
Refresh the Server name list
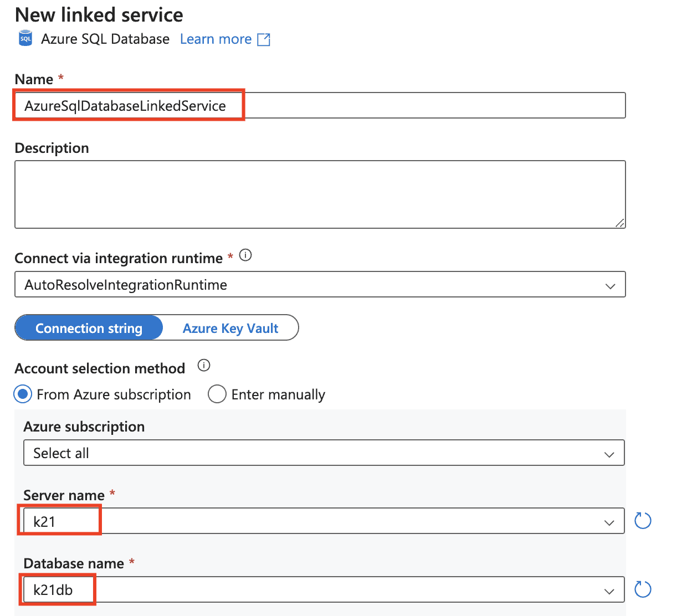[643, 521]
